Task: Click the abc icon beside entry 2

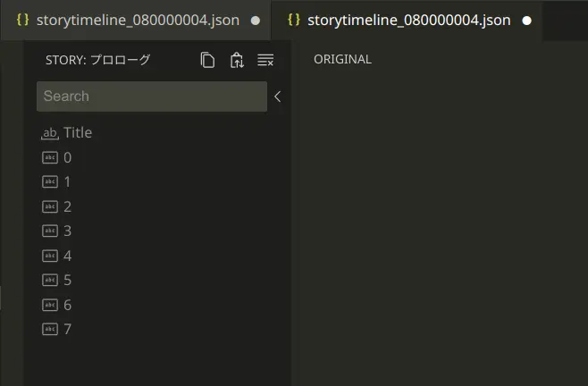Action: click(x=50, y=206)
